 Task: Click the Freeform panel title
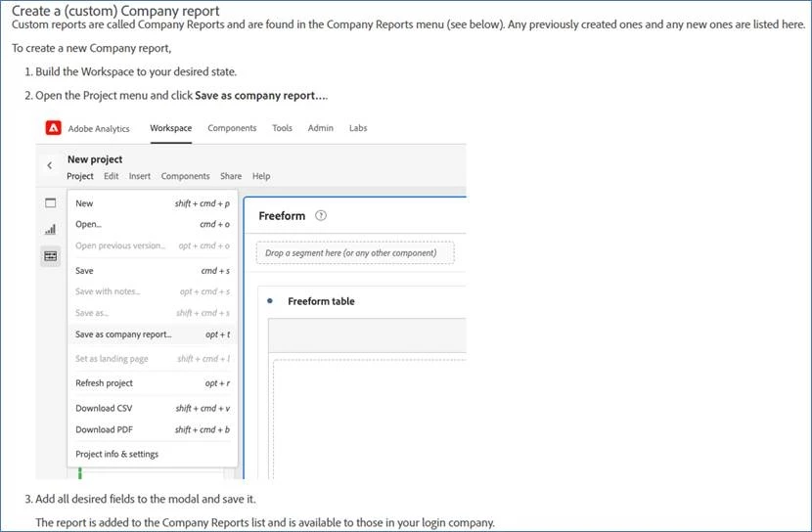(x=282, y=216)
